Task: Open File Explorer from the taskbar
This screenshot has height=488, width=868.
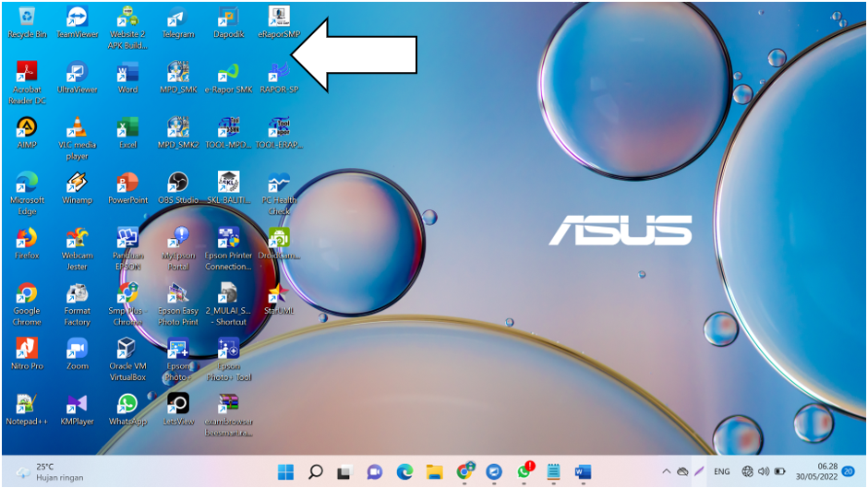Action: (434, 471)
